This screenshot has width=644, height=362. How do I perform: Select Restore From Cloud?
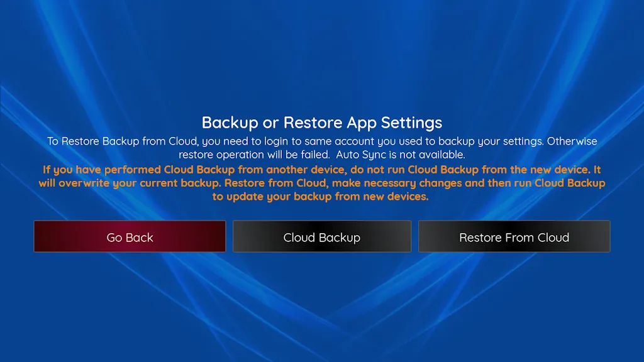[514, 236]
